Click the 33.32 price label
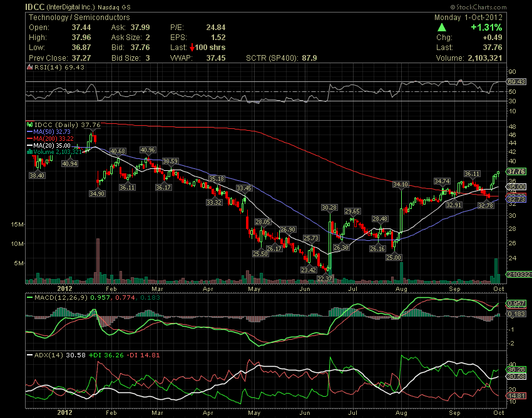 (214, 202)
